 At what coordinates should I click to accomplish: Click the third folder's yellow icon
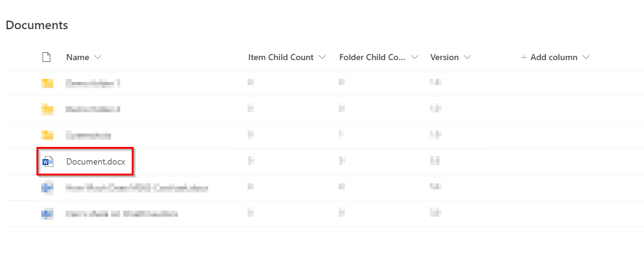pos(47,135)
